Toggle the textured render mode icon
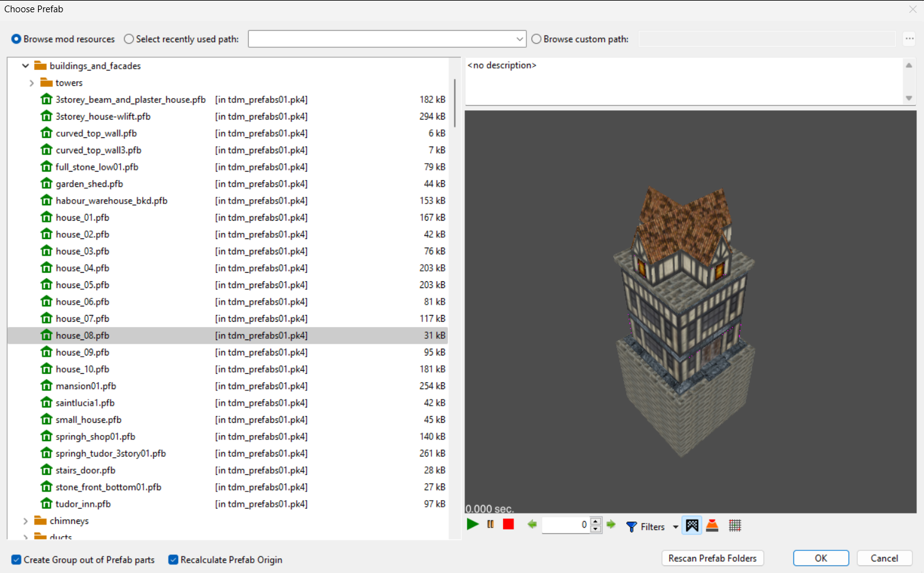Viewport: 924px width, 573px height. [692, 526]
